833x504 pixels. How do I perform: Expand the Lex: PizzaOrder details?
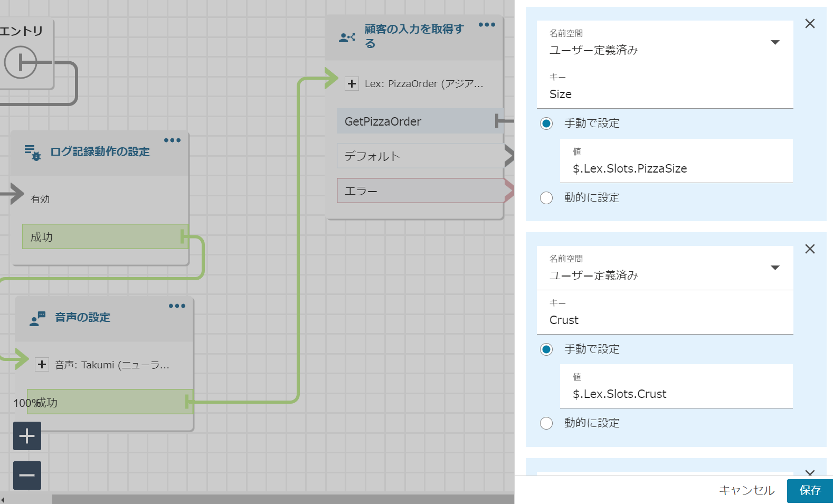click(x=352, y=84)
